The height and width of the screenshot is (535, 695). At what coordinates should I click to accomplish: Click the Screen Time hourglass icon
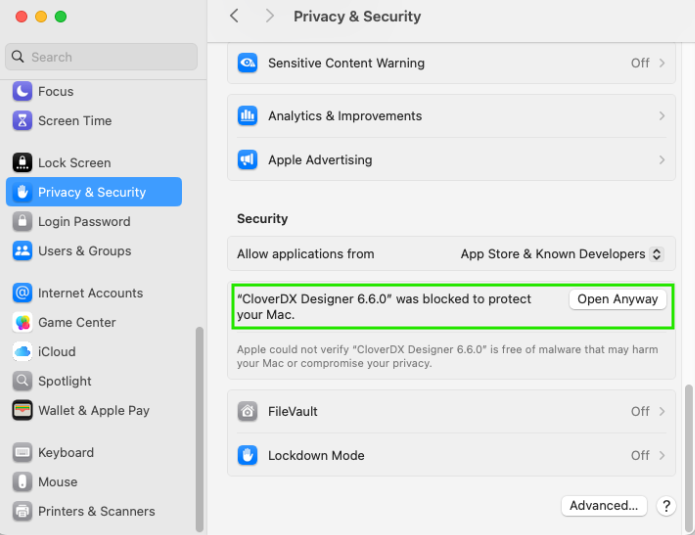pyautogui.click(x=22, y=121)
